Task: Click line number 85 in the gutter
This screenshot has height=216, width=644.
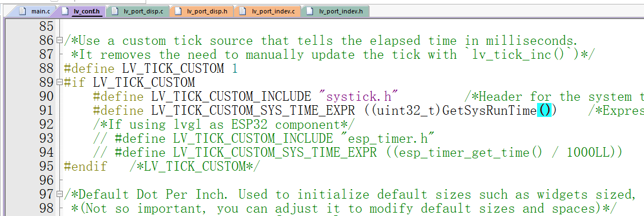Action: [x=46, y=26]
